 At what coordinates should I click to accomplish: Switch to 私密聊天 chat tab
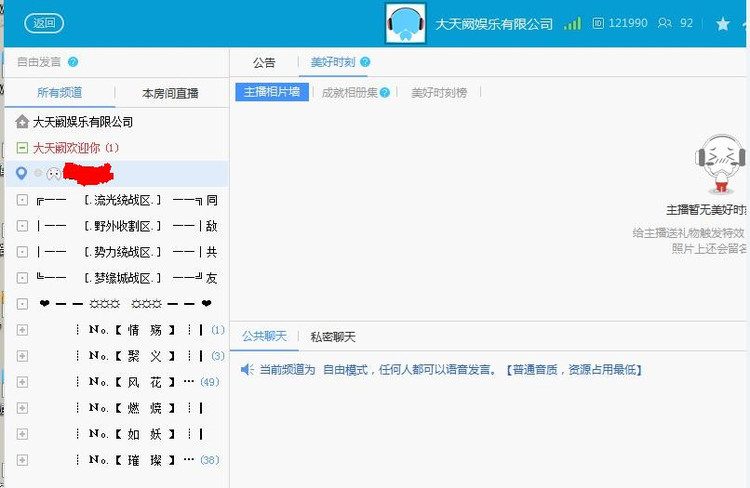pos(332,337)
